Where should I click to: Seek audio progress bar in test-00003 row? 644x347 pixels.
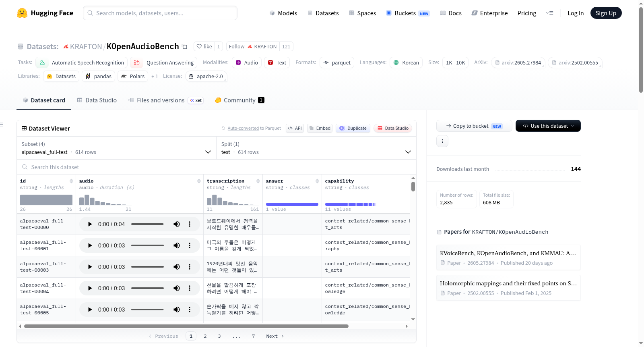(147, 267)
